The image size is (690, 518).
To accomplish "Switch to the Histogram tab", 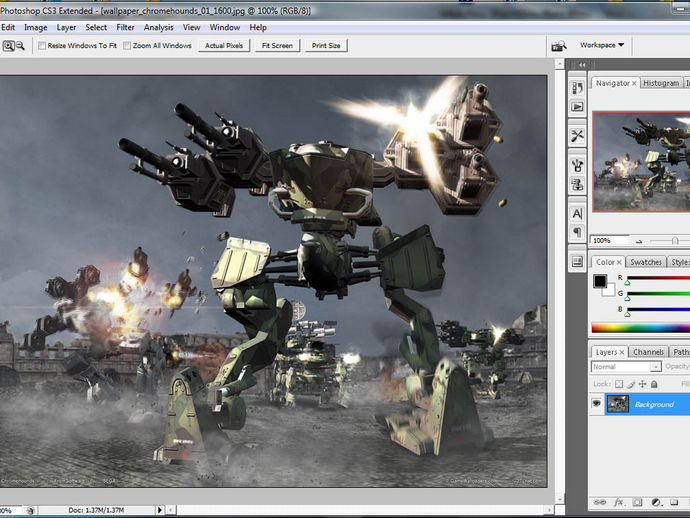I will pyautogui.click(x=661, y=83).
